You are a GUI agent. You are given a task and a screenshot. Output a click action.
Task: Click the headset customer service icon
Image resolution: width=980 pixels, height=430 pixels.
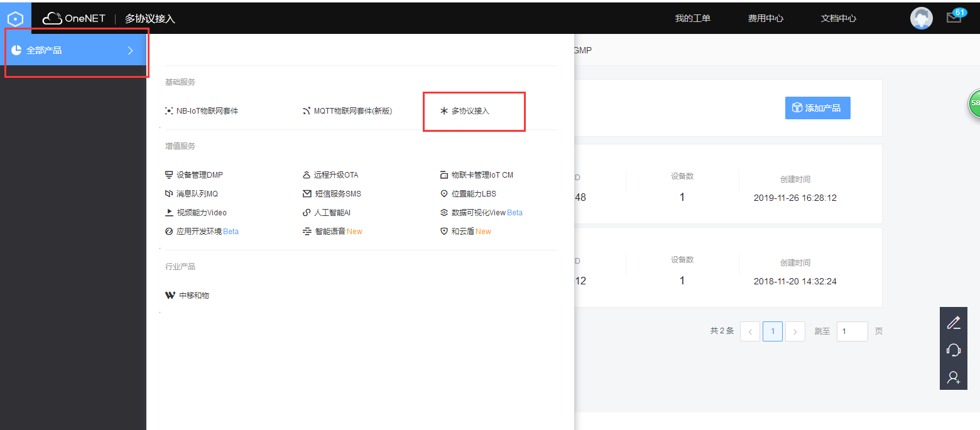coord(954,350)
